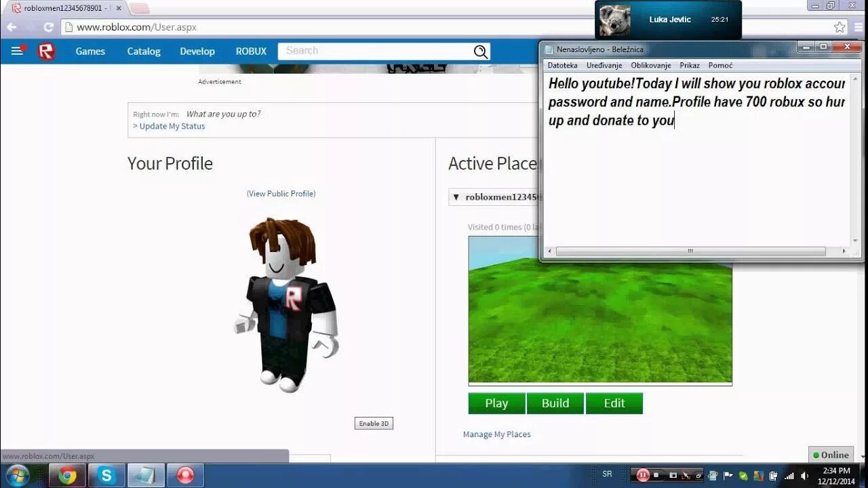The height and width of the screenshot is (488, 868).
Task: Open the power plug tray icon
Action: pyautogui.click(x=774, y=475)
